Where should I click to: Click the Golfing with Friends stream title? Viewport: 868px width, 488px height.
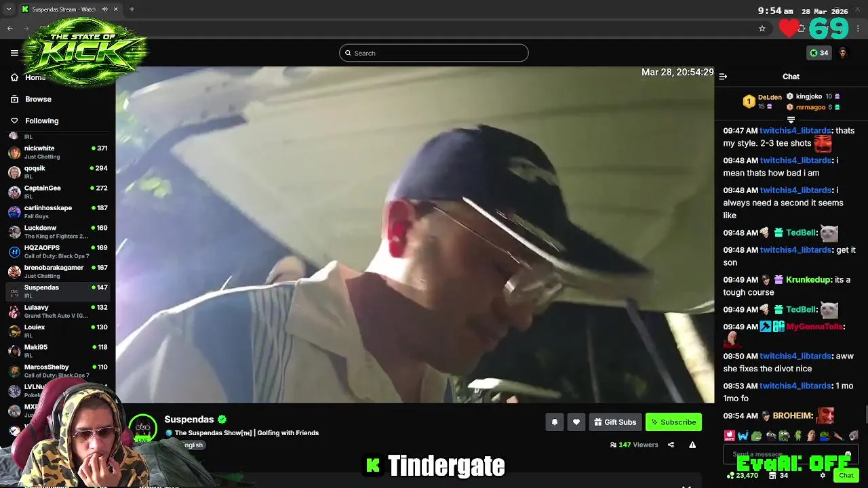pyautogui.click(x=247, y=433)
